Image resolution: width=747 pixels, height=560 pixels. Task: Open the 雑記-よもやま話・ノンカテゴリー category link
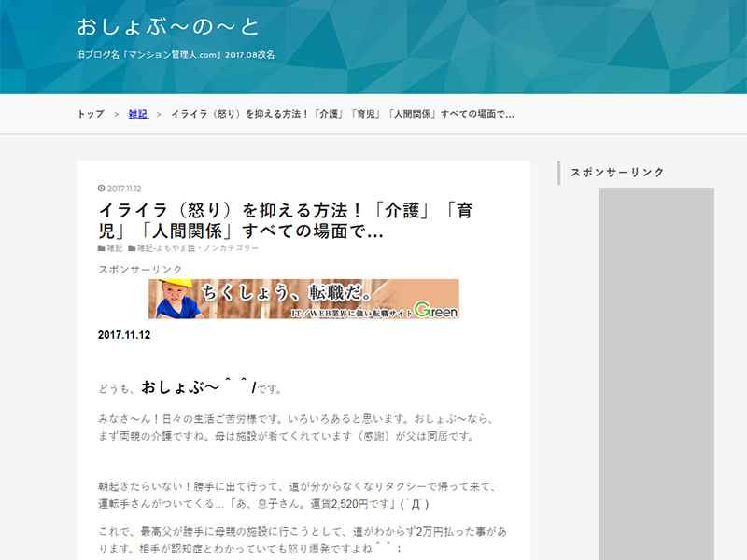[198, 248]
